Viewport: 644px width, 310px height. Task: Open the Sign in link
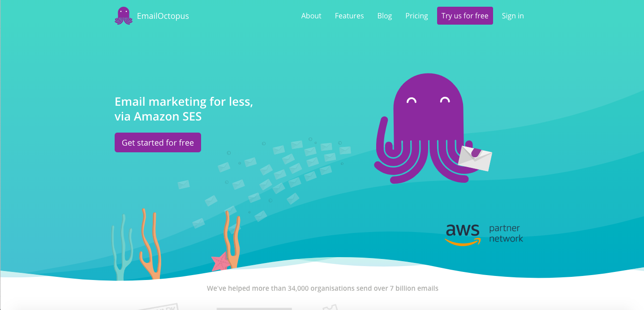pos(513,16)
